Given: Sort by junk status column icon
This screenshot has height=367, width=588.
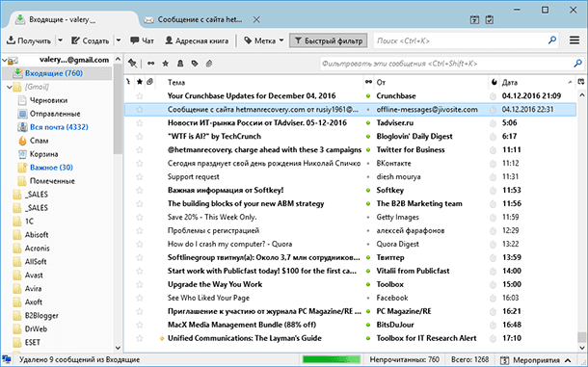Looking at the screenshot, I should click(494, 82).
